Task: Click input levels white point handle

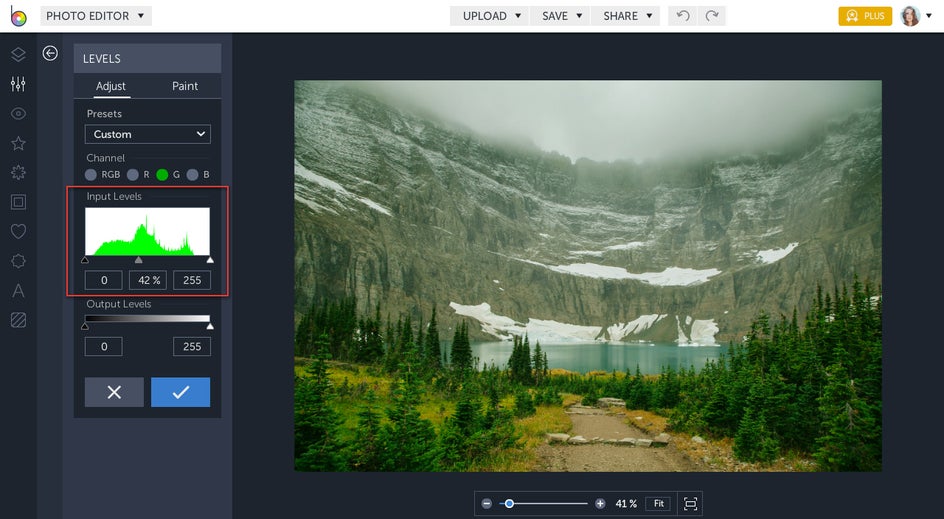Action: click(210, 260)
